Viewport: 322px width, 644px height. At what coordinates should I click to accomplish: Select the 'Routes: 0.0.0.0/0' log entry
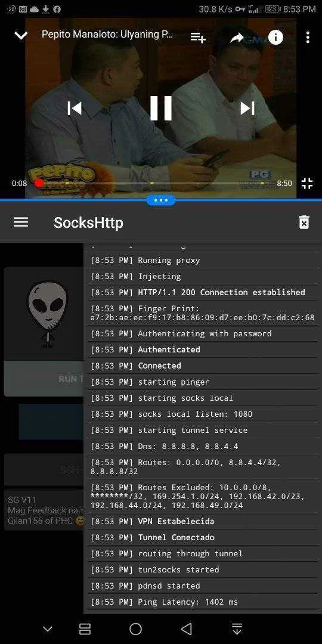[x=203, y=467]
